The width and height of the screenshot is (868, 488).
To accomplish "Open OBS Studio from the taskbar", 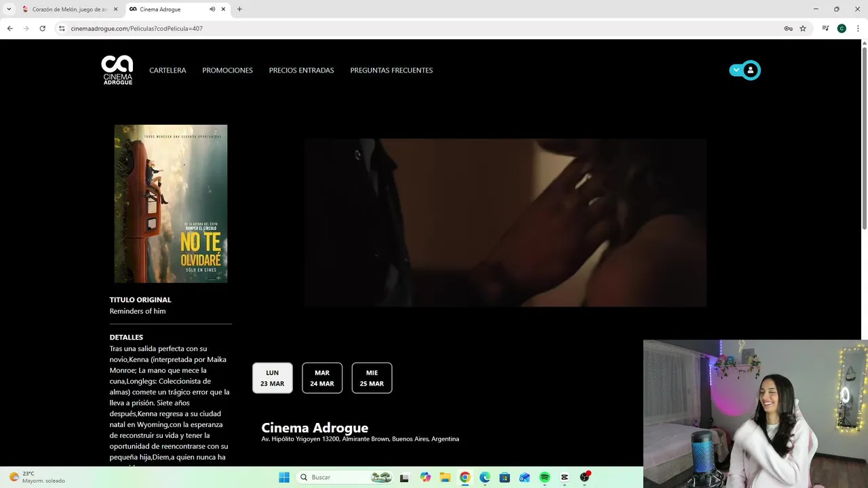I will (585, 477).
